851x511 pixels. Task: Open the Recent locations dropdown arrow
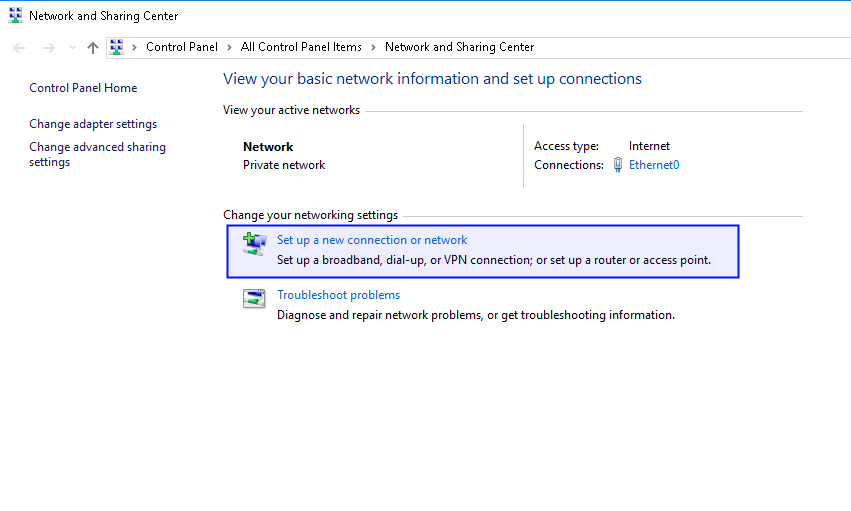pos(72,48)
